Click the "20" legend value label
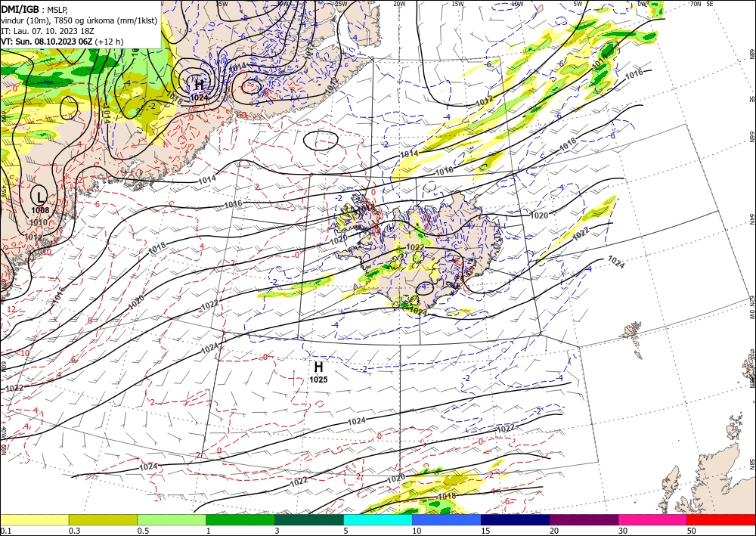This screenshot has height=536, width=756. pyautogui.click(x=554, y=531)
